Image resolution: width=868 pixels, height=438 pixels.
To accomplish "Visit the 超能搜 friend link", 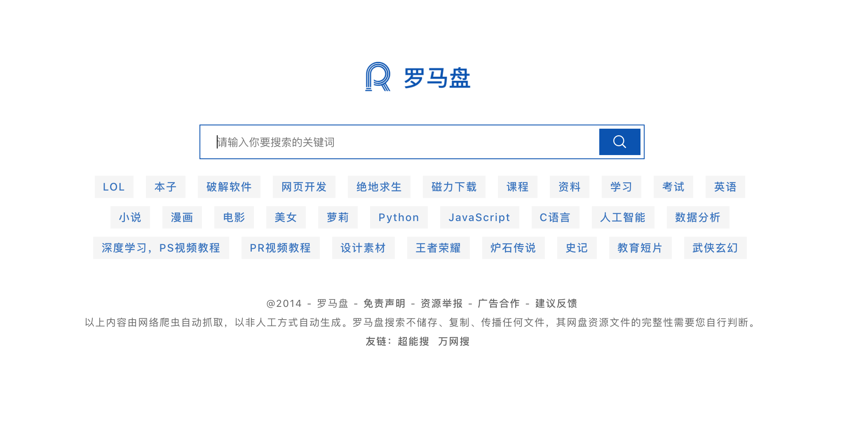I will point(413,341).
